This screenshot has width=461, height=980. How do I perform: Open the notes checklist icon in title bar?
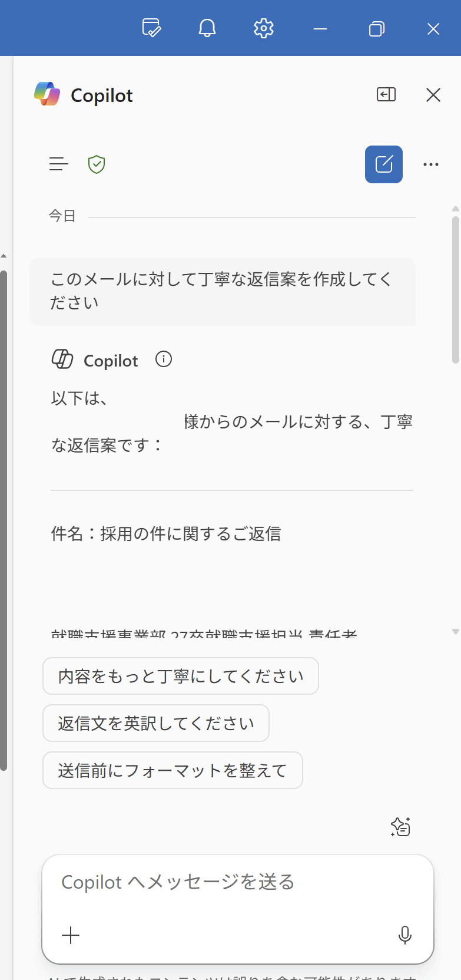tap(151, 28)
